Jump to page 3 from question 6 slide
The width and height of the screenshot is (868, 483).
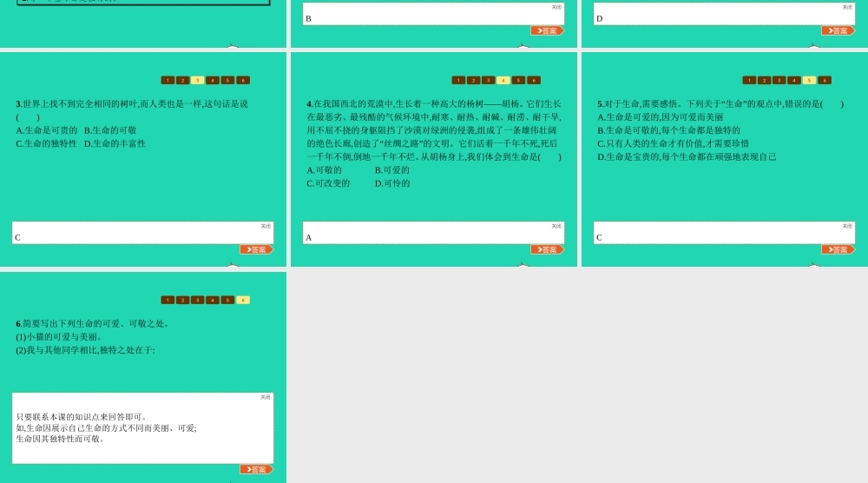[198, 301]
